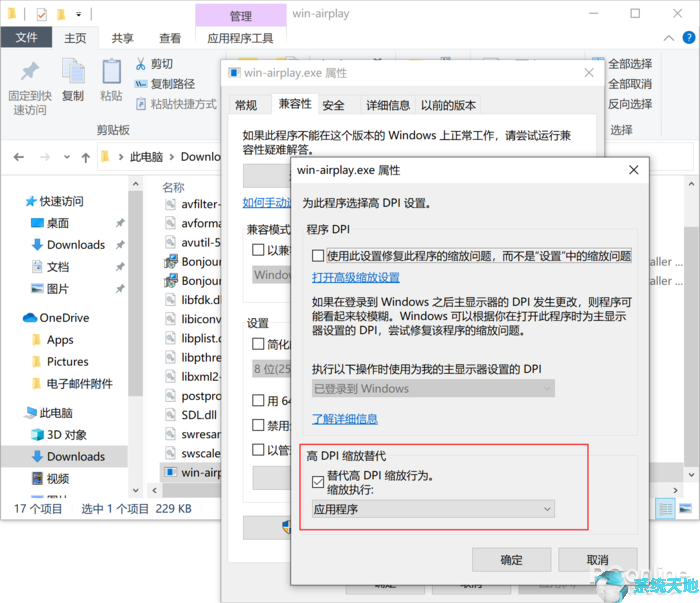This screenshot has height=603, width=700.
Task: Go back with the Explorer back arrow
Action: 19,157
